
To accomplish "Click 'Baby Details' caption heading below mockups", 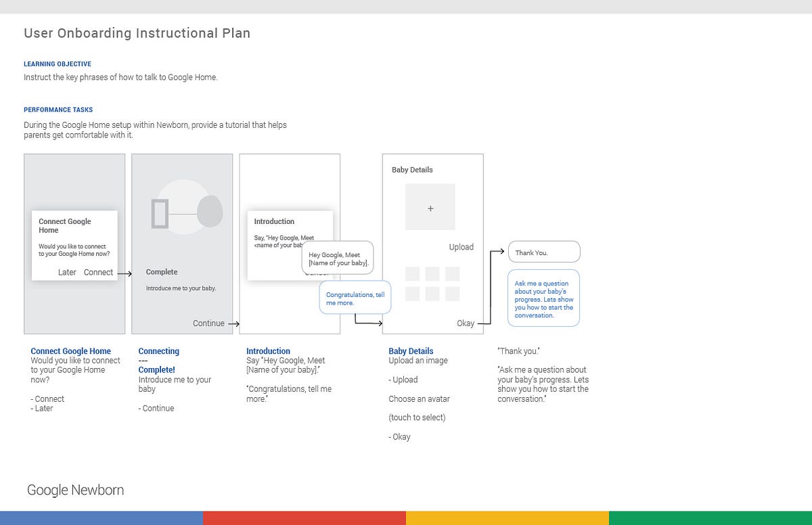I will pos(411,351).
